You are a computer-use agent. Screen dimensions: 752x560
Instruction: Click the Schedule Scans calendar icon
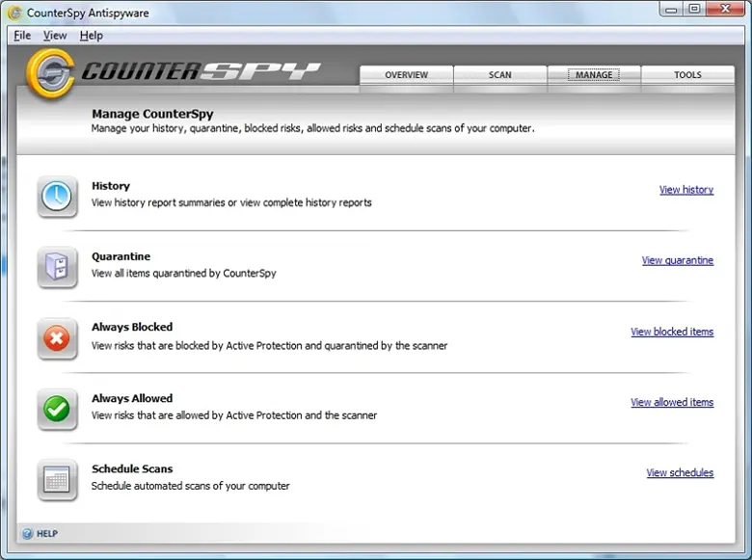pos(57,479)
